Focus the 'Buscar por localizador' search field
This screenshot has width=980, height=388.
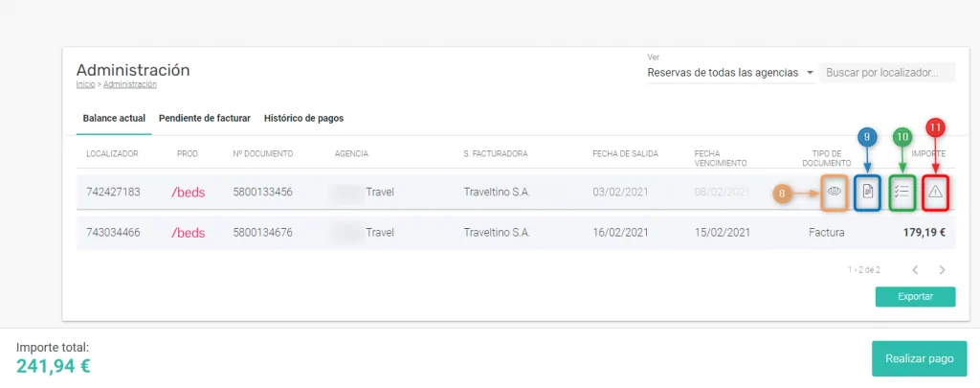(x=888, y=73)
